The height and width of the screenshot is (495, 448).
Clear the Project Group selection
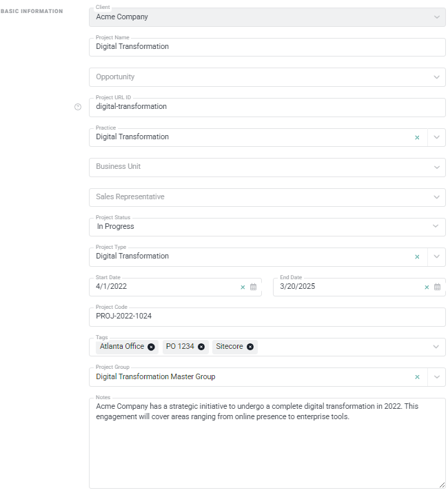[x=417, y=377]
